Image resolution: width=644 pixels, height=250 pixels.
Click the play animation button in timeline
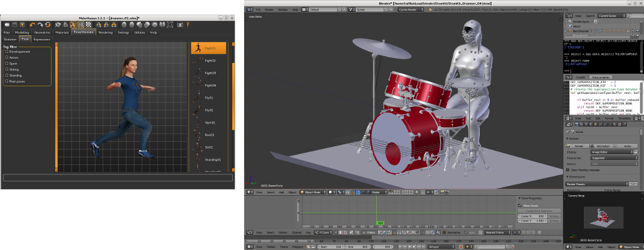(x=414, y=247)
